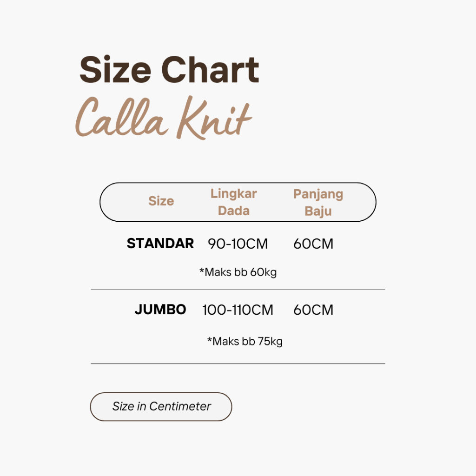This screenshot has height=476, width=476.
Task: Click the word "Baju" in the column header
Action: tap(318, 211)
